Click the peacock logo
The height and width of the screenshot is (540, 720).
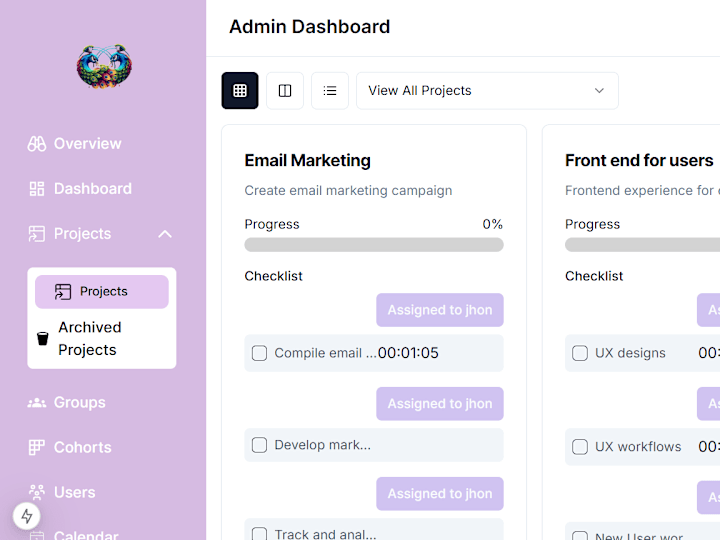coord(104,66)
